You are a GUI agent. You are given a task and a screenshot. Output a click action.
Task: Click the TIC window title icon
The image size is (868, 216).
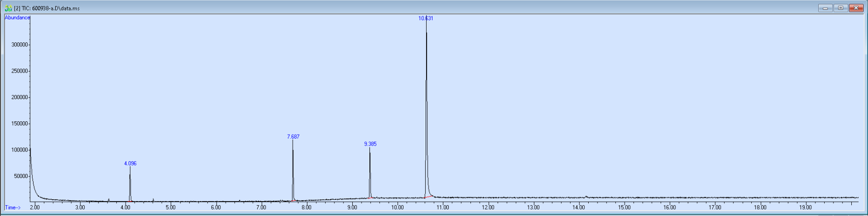tap(8, 8)
